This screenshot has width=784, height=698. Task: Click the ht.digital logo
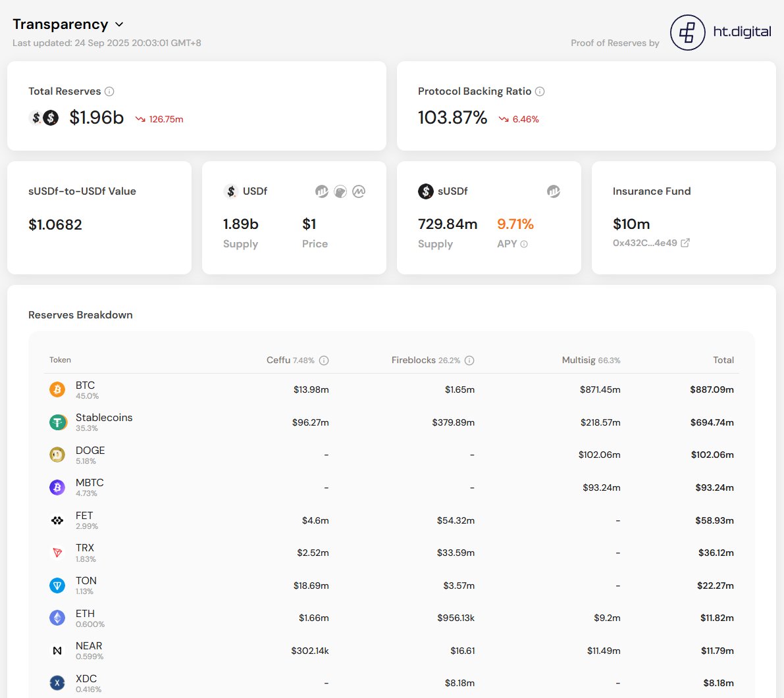click(721, 32)
